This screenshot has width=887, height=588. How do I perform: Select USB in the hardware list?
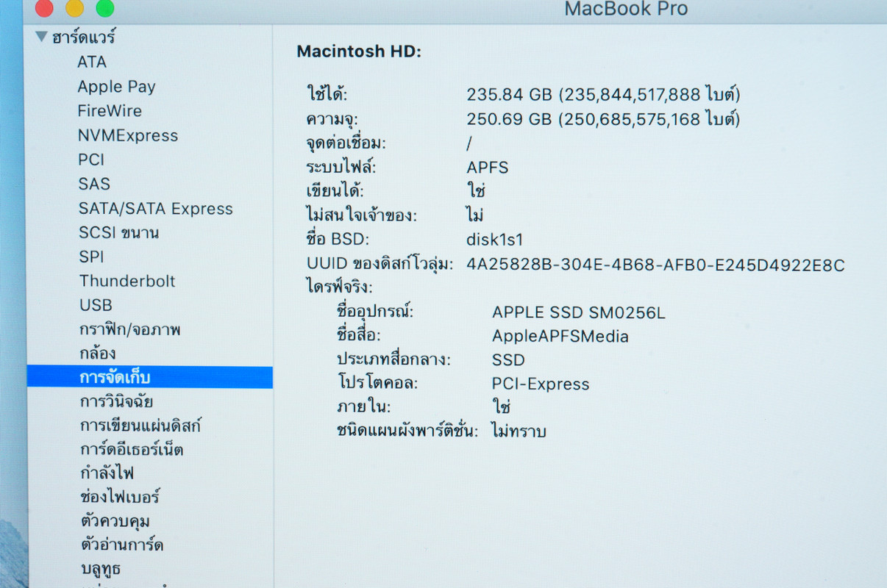tap(96, 305)
